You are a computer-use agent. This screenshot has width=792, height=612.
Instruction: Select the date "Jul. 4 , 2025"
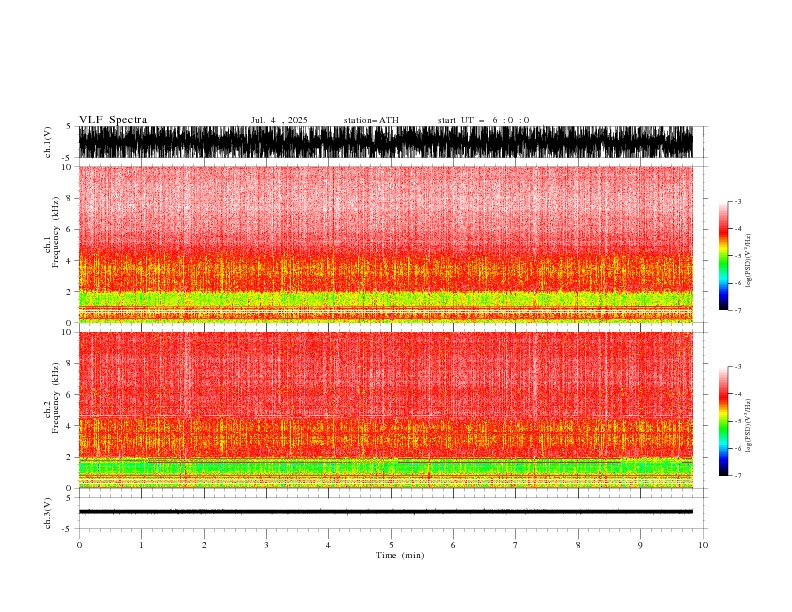pyautogui.click(x=279, y=120)
